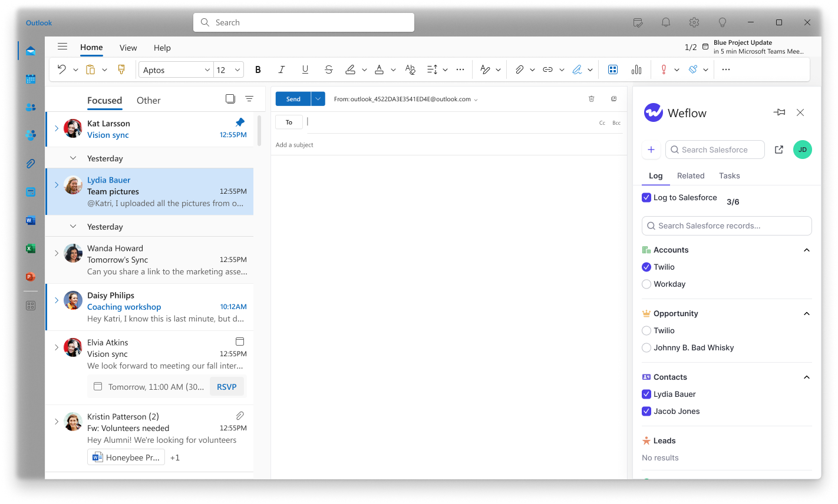Open the Excel app in sidebar
The height and width of the screenshot is (504, 838).
[x=31, y=248]
